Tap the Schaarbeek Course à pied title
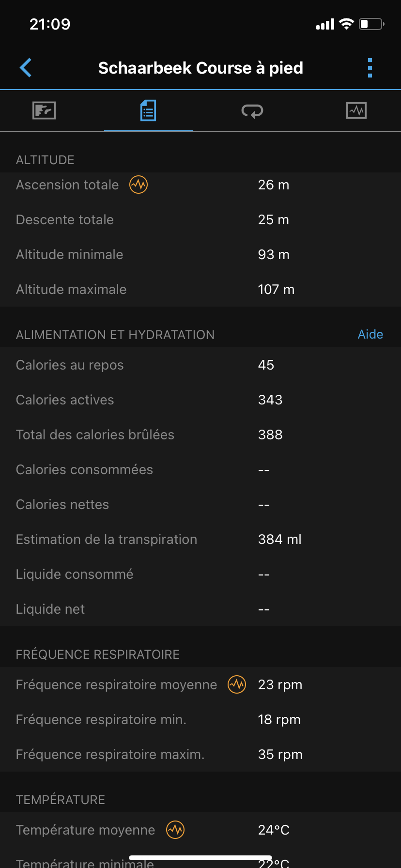Screen dimensions: 401x868 (x=200, y=68)
